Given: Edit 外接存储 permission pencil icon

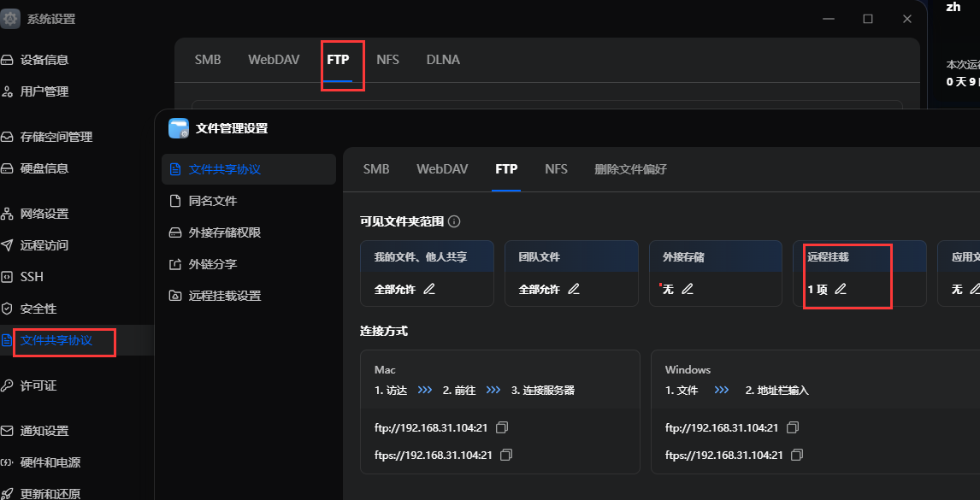Looking at the screenshot, I should pos(688,289).
